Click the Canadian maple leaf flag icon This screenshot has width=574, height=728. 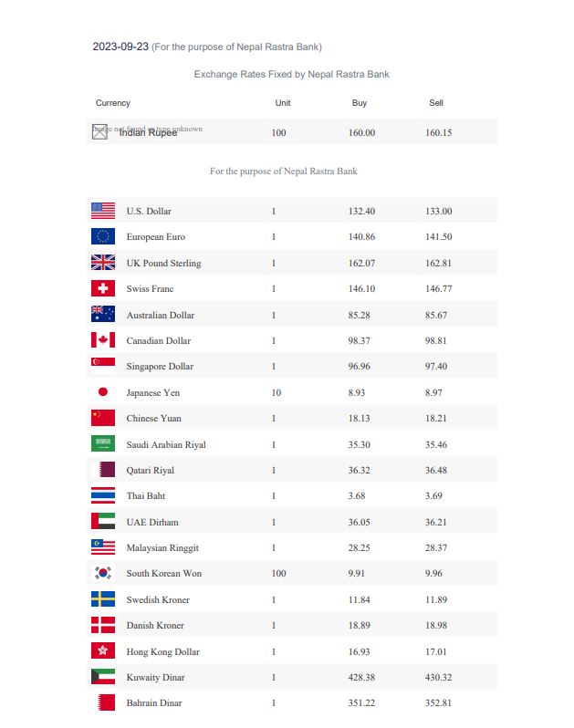point(102,340)
